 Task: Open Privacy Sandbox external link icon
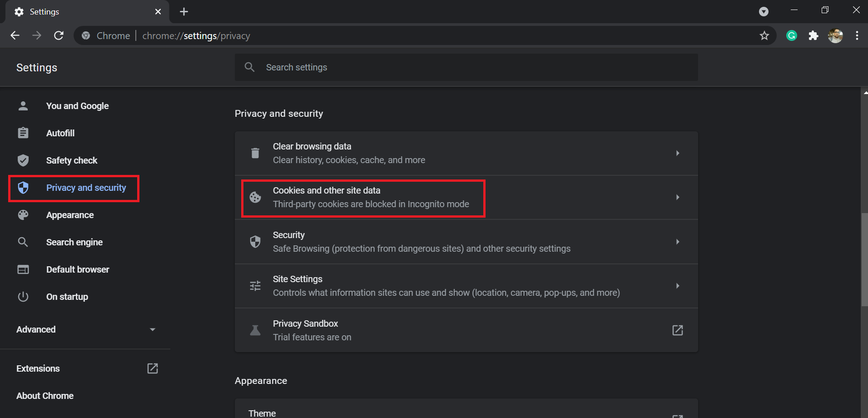[x=677, y=330]
